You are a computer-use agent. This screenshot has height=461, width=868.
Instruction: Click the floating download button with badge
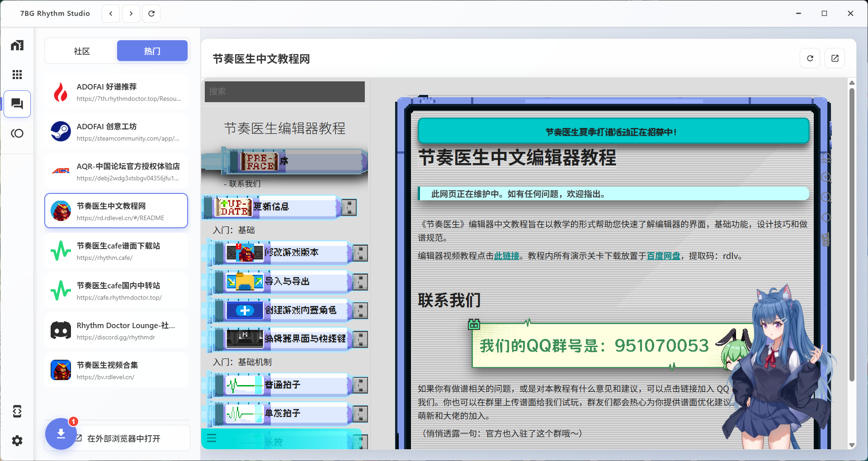[x=61, y=434]
